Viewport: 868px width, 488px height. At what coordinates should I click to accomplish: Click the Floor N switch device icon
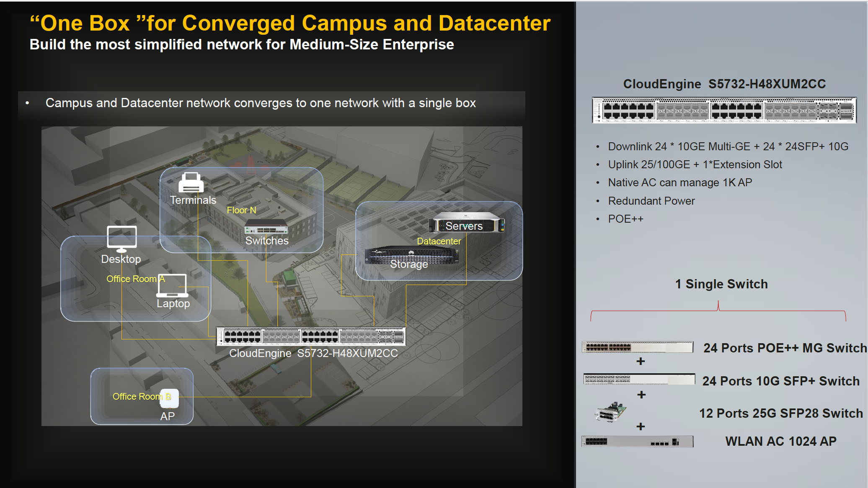pyautogui.click(x=266, y=227)
